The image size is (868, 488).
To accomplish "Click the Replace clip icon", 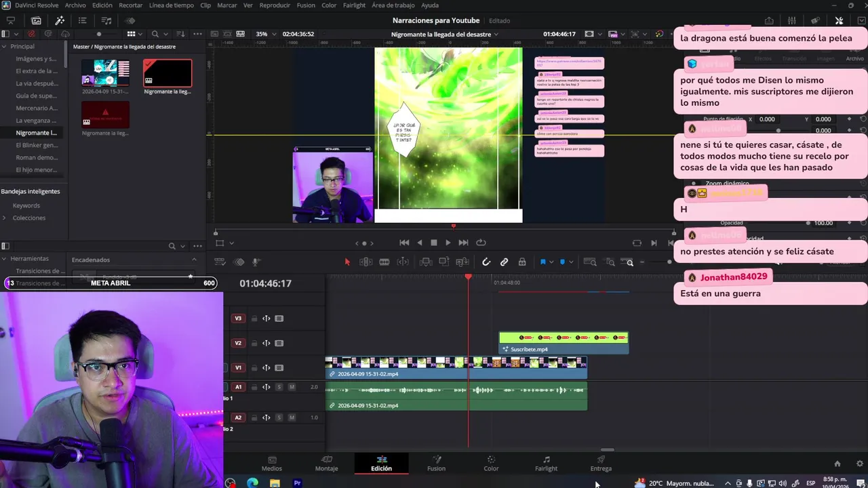I will coord(462,262).
